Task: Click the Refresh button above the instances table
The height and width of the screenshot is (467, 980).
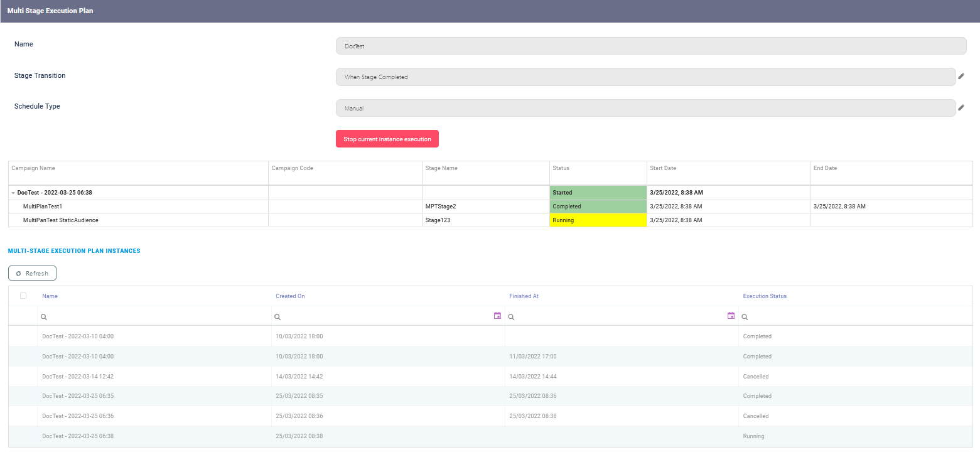Action: (32, 272)
